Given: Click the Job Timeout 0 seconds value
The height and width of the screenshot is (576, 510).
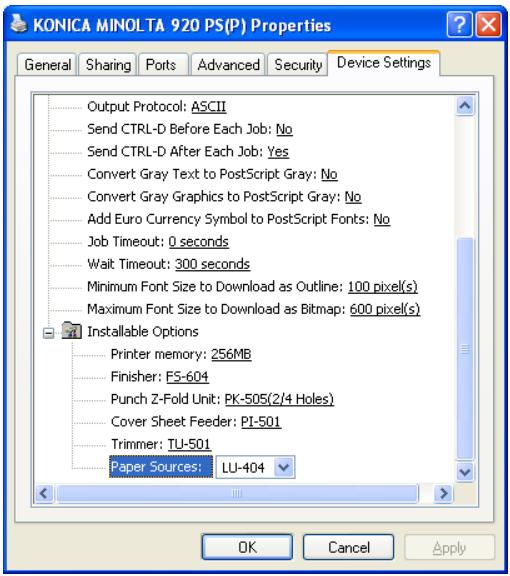Looking at the screenshot, I should coord(199,242).
